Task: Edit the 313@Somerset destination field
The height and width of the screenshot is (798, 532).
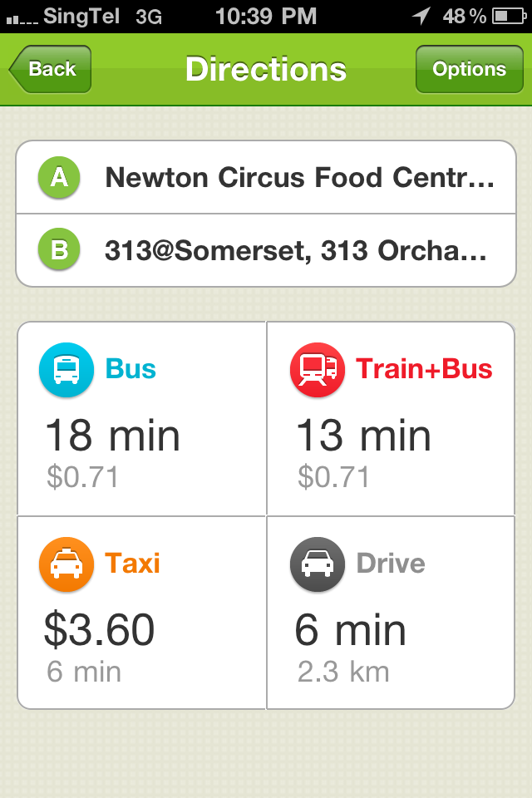Action: click(266, 250)
